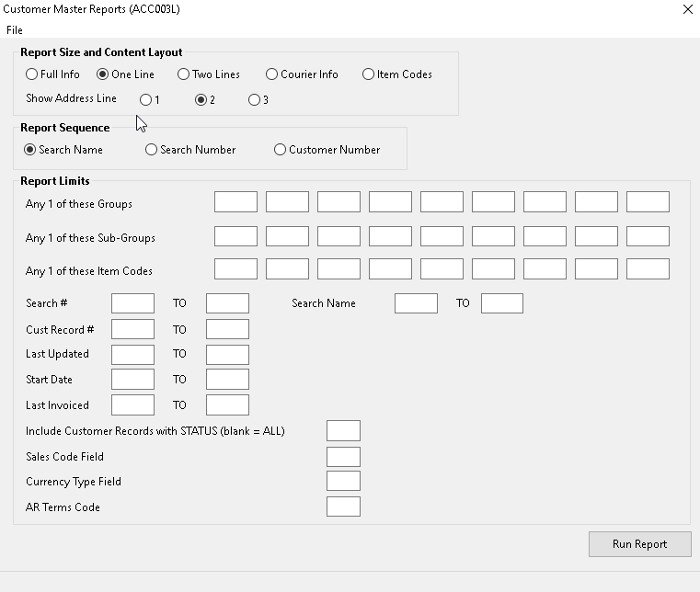Image resolution: width=700 pixels, height=592 pixels.
Task: Close the Customer Master Reports window
Action: 687,9
